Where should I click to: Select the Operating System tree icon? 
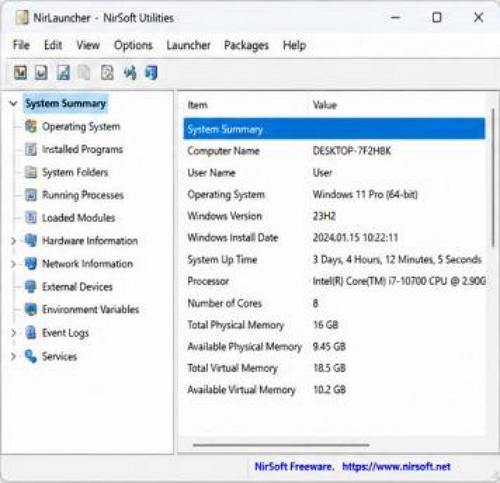click(31, 126)
